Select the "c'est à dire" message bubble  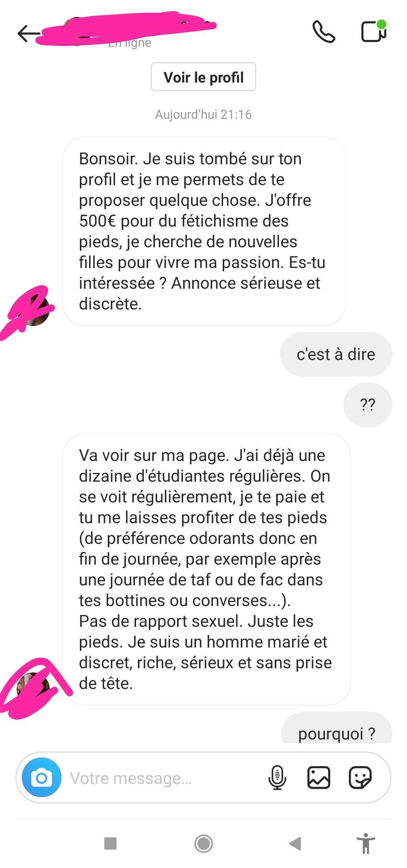pyautogui.click(x=336, y=354)
